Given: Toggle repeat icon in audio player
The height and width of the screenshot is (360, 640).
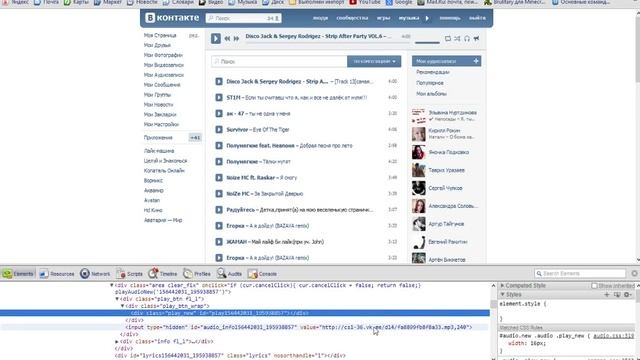Looking at the screenshot, I should [x=448, y=38].
